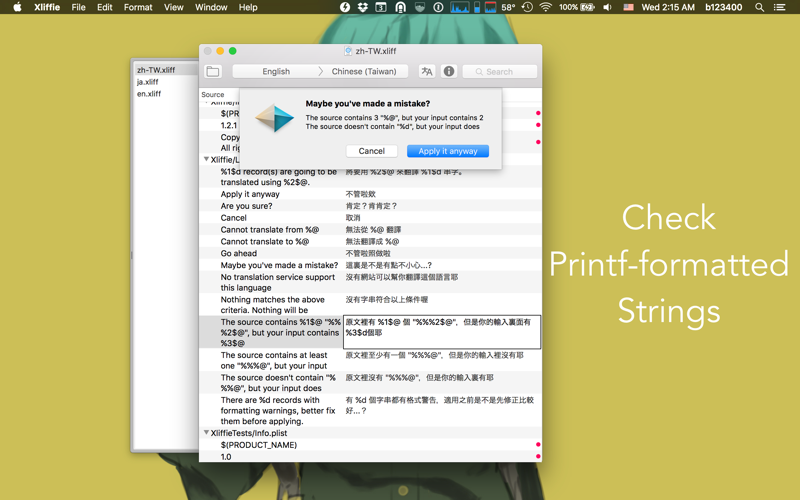Screen dimensions: 800x500
Task: Select 'There are %d records with' row
Action: tap(370, 410)
